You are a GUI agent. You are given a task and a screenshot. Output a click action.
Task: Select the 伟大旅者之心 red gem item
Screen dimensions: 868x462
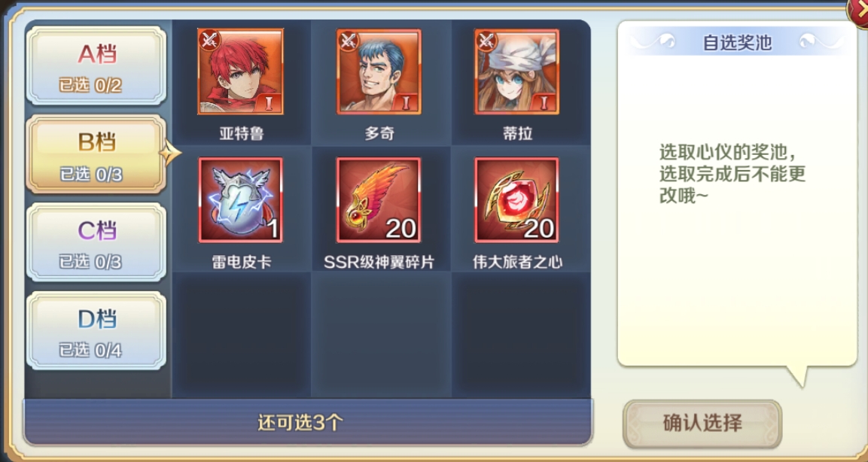(x=516, y=200)
